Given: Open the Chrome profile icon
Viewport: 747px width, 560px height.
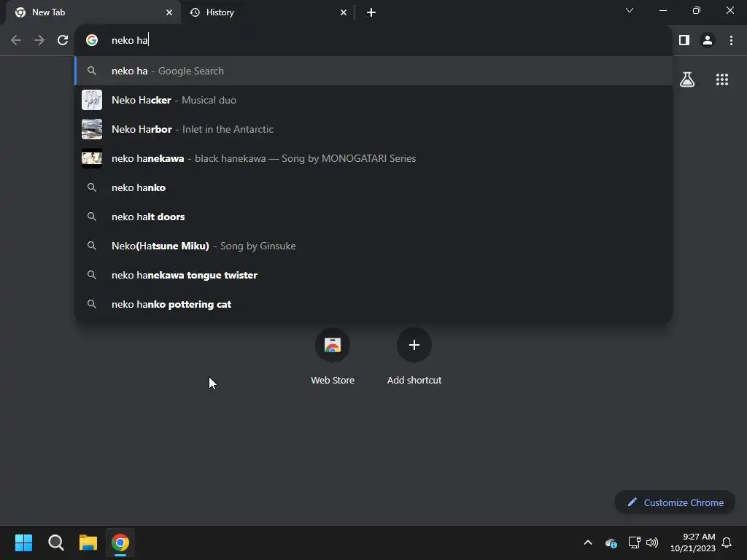Looking at the screenshot, I should 708,41.
